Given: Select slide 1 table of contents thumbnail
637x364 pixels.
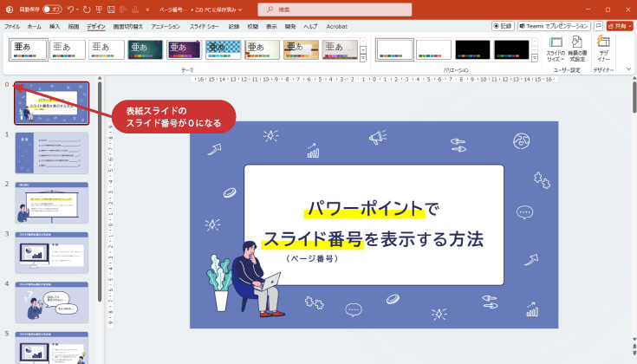Looking at the screenshot, I should tap(52, 153).
